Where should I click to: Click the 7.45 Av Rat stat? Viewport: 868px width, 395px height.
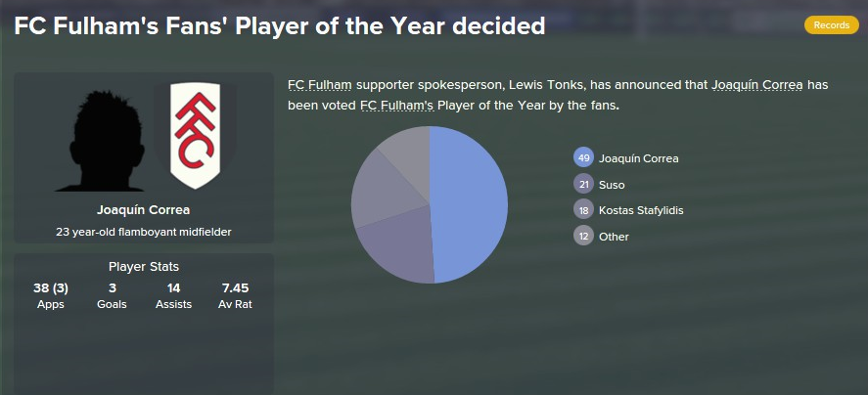235,295
